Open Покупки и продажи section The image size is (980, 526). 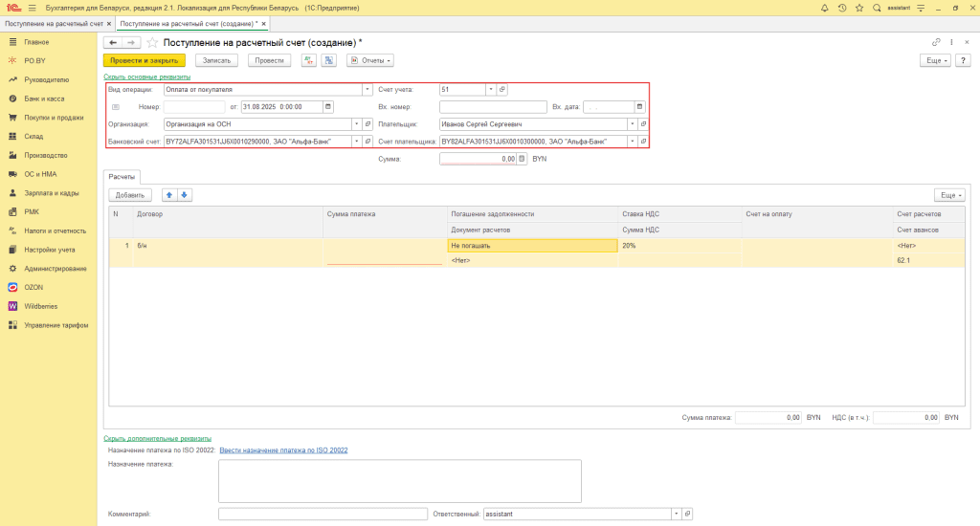click(x=54, y=118)
